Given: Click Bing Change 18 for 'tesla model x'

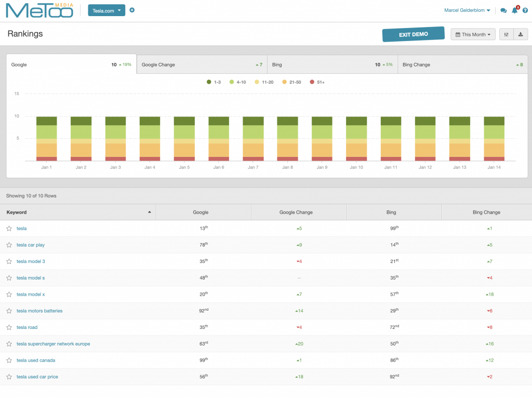Looking at the screenshot, I should click(489, 295).
